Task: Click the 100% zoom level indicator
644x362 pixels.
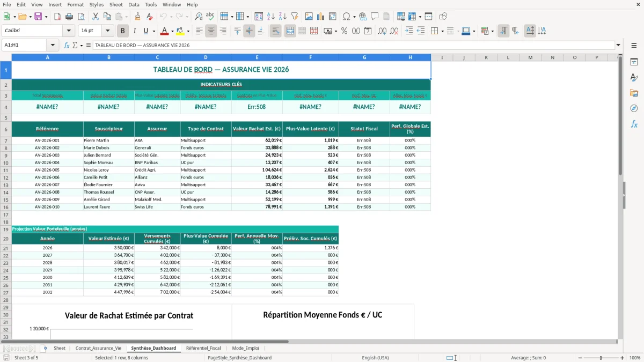Action: click(x=634, y=358)
